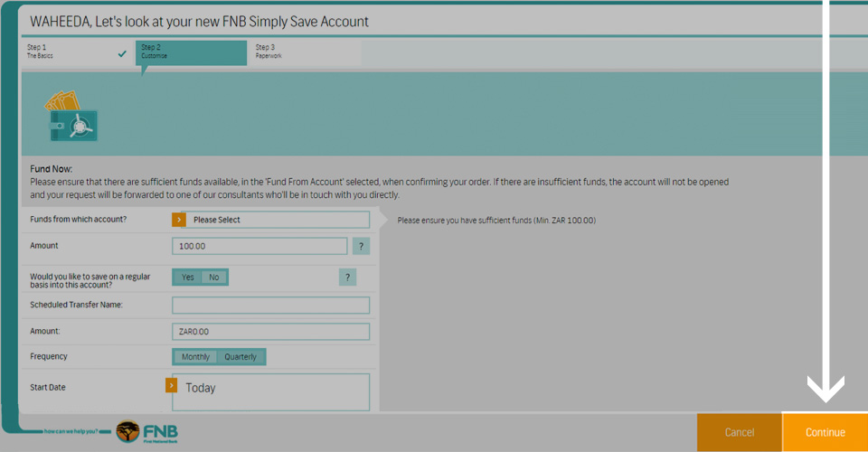
Task: Click the scheduled Amount field showing ZAR0.00
Action: pyautogui.click(x=270, y=332)
